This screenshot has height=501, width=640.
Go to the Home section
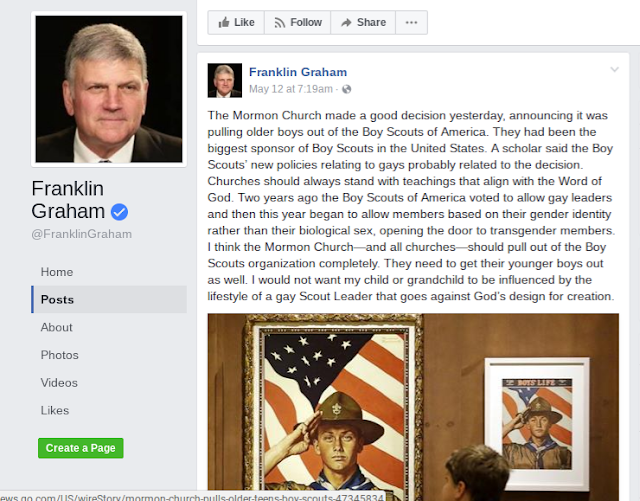pos(57,272)
